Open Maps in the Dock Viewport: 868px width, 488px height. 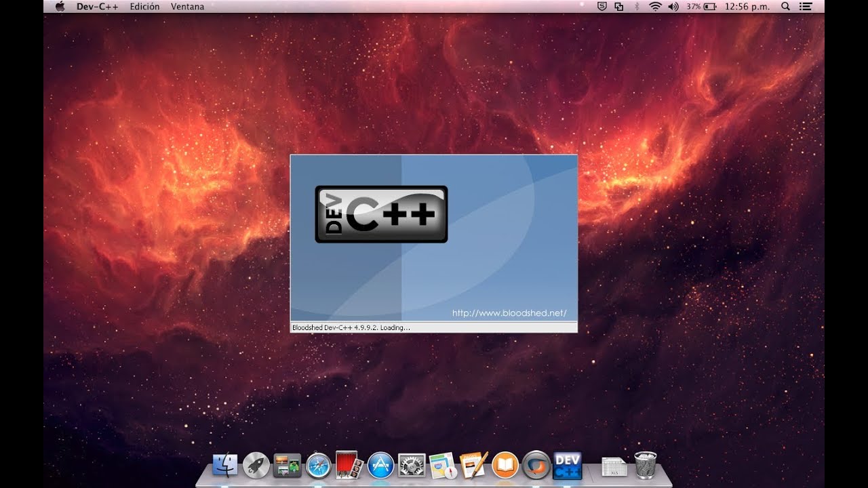pos(443,466)
